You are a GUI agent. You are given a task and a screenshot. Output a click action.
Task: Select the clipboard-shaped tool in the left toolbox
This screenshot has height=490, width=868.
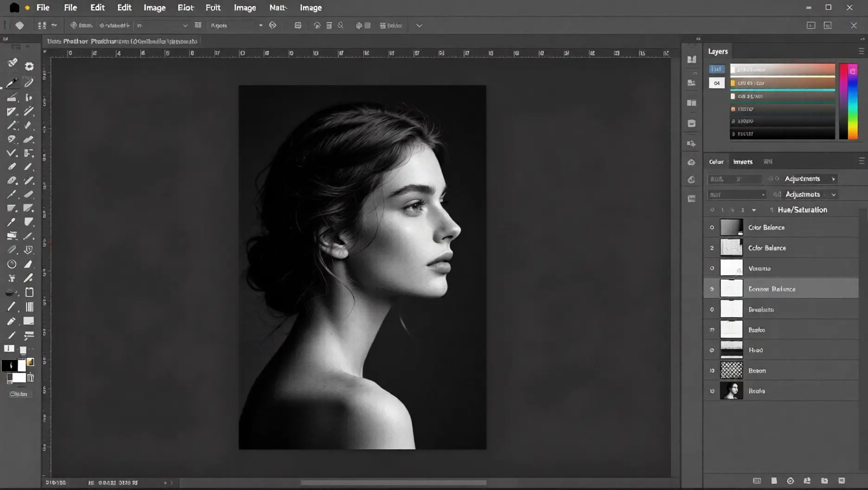(x=29, y=292)
